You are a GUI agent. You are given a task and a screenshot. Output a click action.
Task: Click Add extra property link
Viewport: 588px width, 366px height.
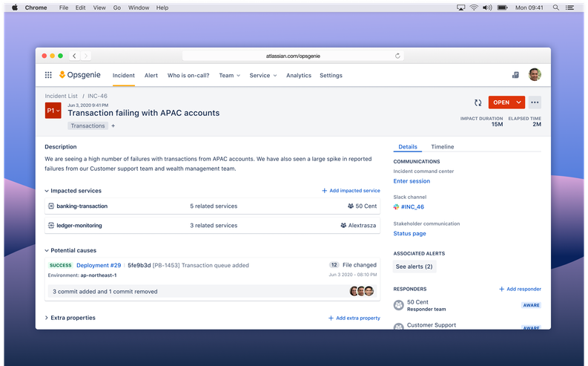354,318
